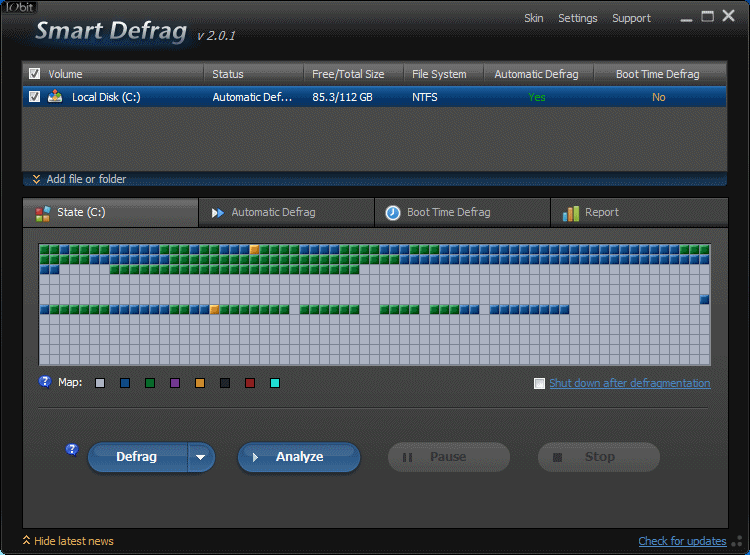Click the green Yes automatic defrag value
The image size is (750, 555).
coord(537,97)
